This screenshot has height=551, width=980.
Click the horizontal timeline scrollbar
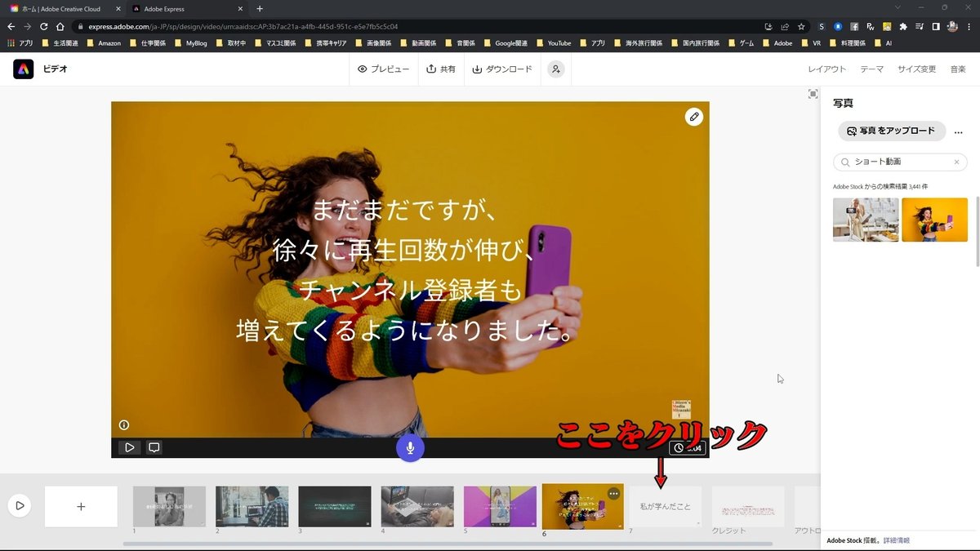pos(448,544)
